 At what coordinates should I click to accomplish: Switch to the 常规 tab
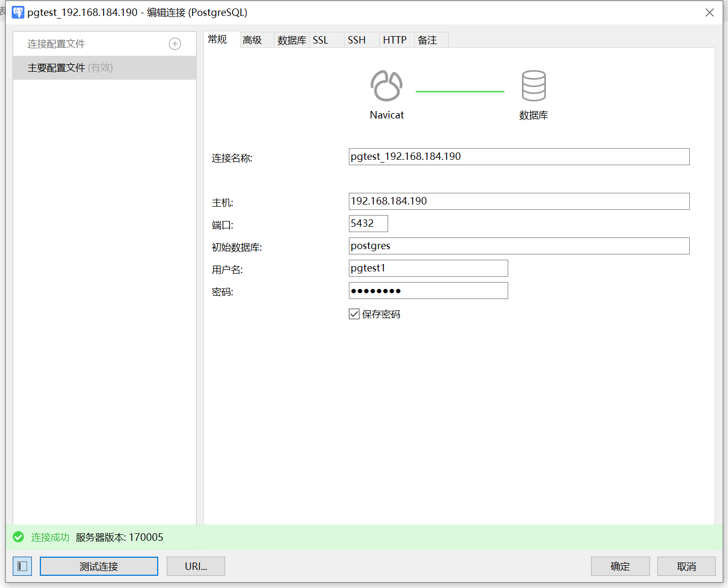click(x=221, y=39)
